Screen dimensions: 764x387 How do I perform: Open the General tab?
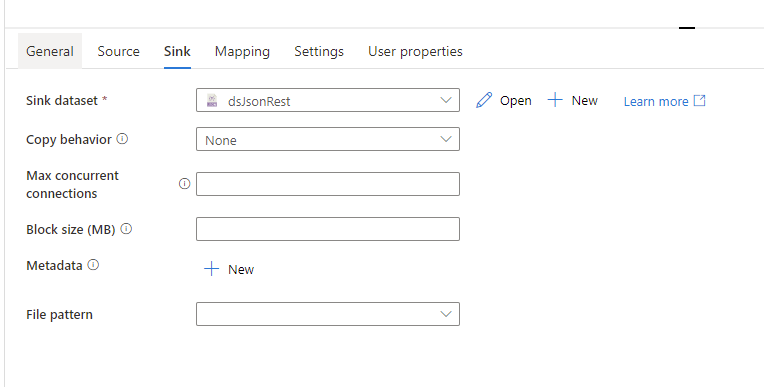50,51
